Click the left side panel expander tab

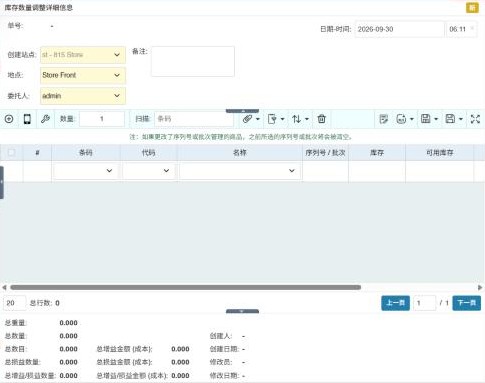2,182
